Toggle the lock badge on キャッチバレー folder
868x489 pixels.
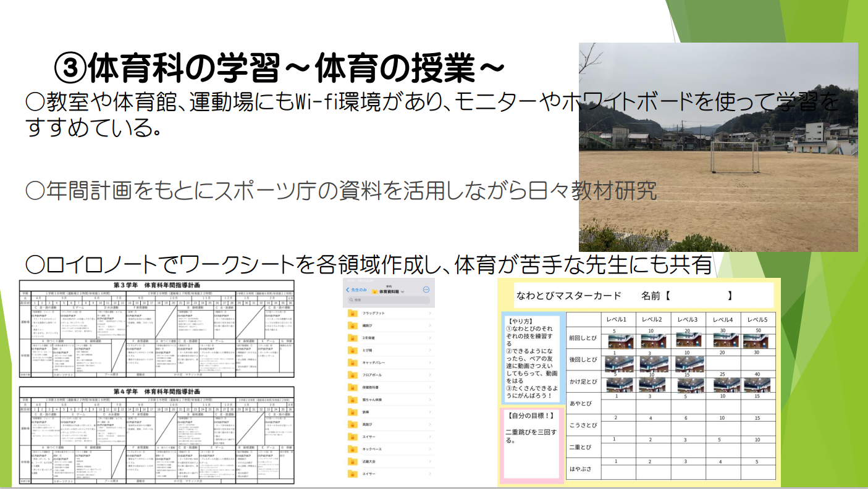pos(353,362)
